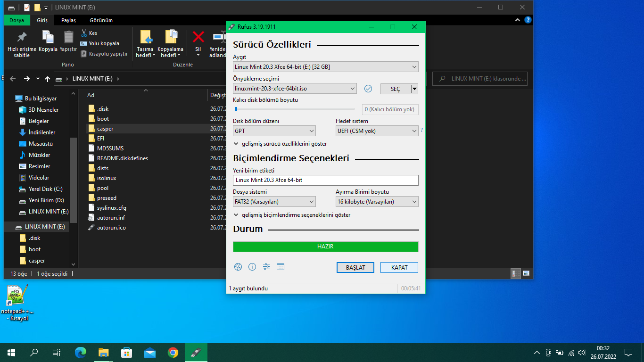Click the arrow beside the SEÇ button
The image size is (644, 362).
[x=414, y=89]
